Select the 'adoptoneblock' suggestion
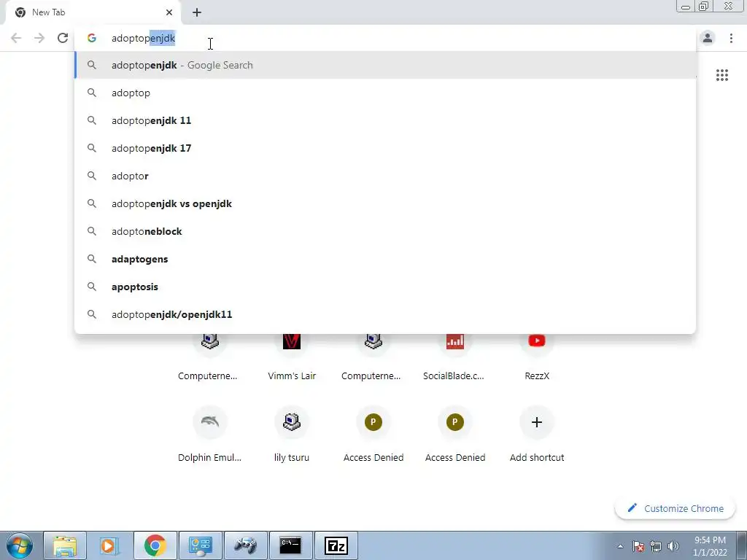Viewport: 747px width, 560px height. pos(385,231)
